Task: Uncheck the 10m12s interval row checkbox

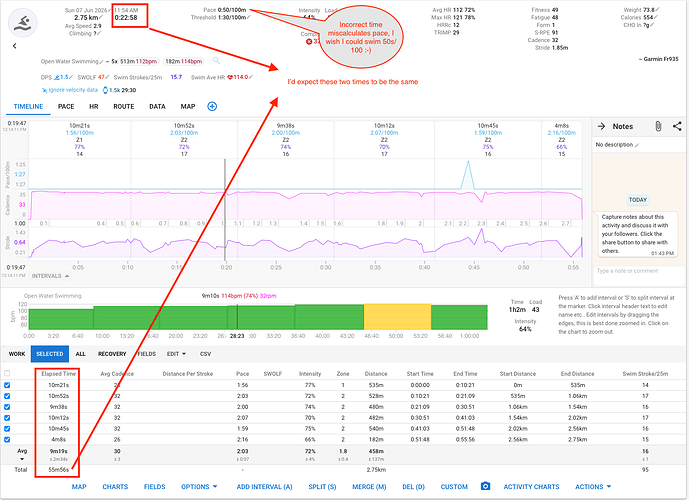Action: tap(7, 418)
